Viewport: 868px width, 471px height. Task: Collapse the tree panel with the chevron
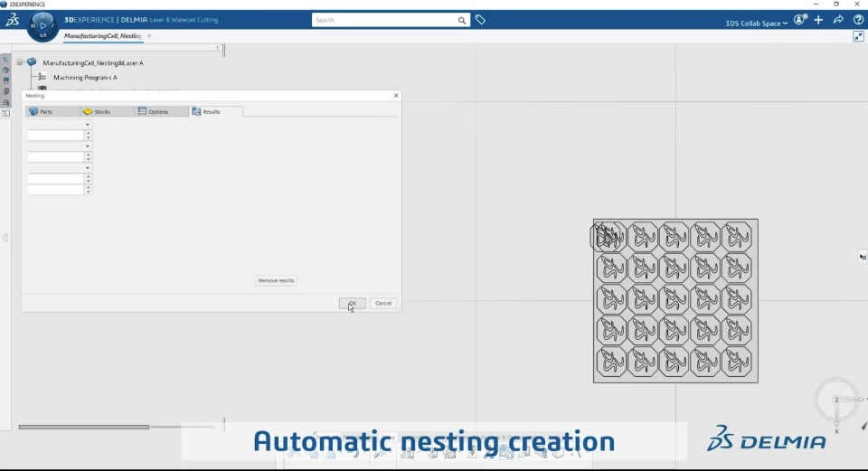point(218,48)
